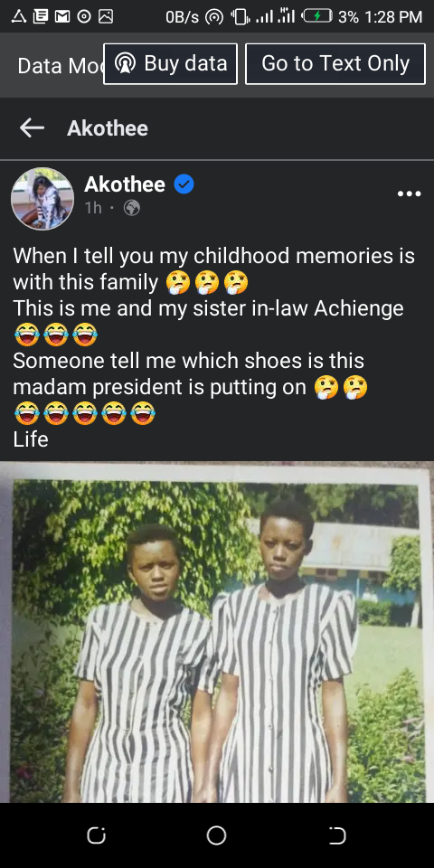Tap the hotspot icon in status bar
The width and height of the screenshot is (434, 868).
pos(213,17)
